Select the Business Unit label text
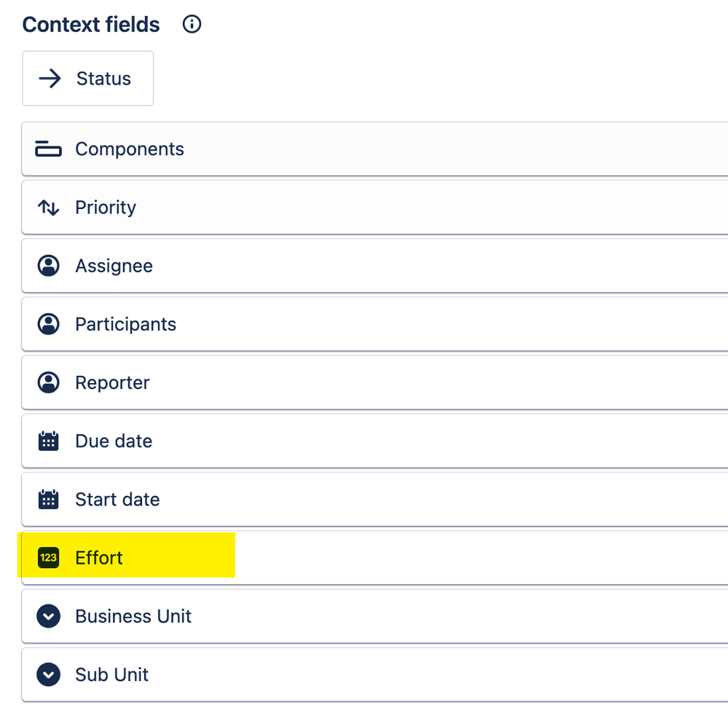 point(133,616)
